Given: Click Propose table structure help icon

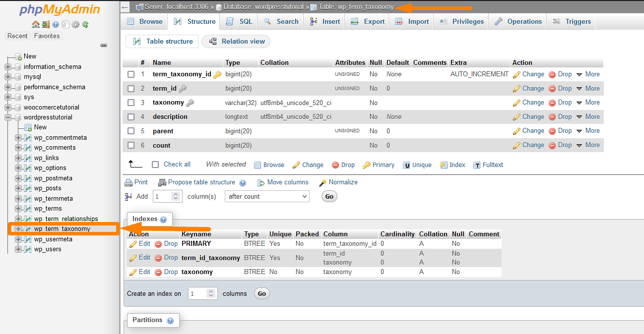Looking at the screenshot, I should point(243,183).
